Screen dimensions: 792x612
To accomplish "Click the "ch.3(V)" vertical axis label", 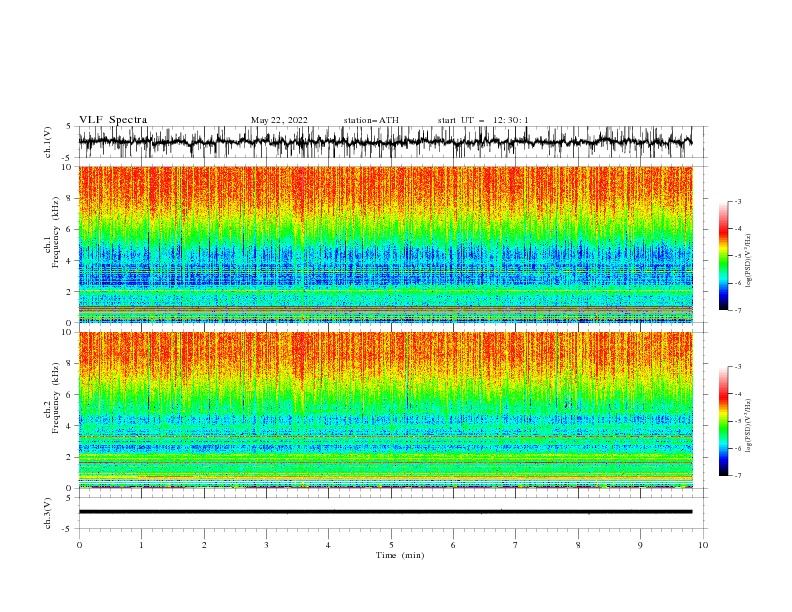I will (48, 513).
